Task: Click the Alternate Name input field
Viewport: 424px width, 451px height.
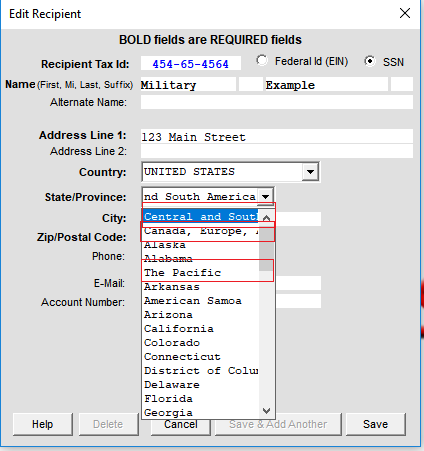Action: tap(277, 102)
